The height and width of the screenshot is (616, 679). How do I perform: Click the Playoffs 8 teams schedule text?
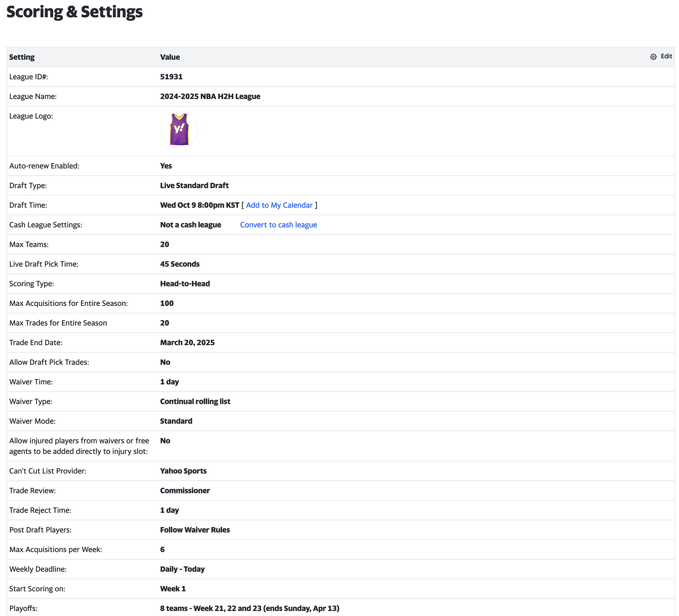click(x=249, y=608)
